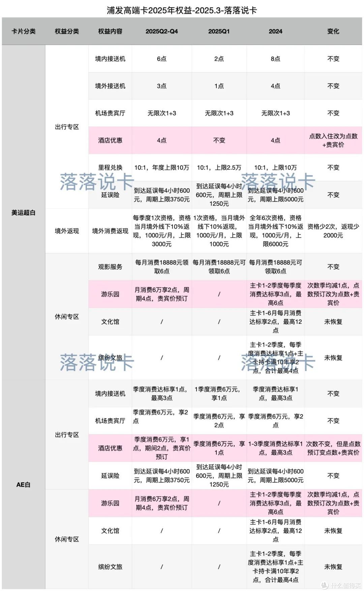364x593 pixels.
Task: Select the 美运超白 card category cell
Action: pyautogui.click(x=23, y=213)
